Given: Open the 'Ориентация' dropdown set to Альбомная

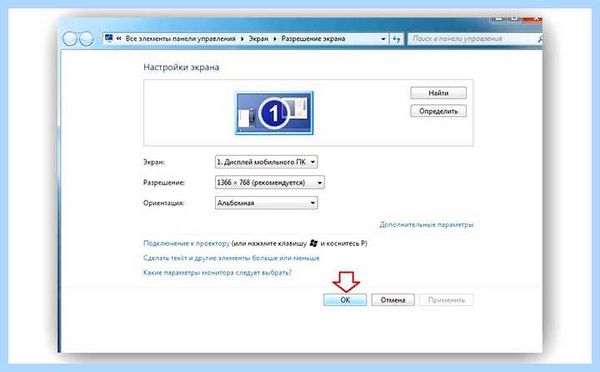Looking at the screenshot, I should click(266, 203).
